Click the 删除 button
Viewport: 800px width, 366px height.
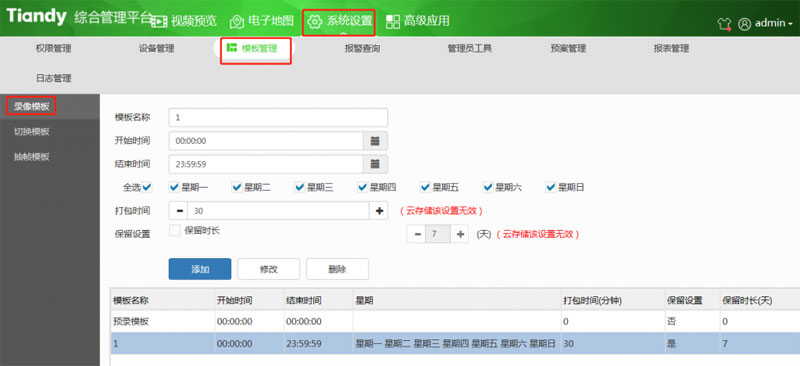337,269
